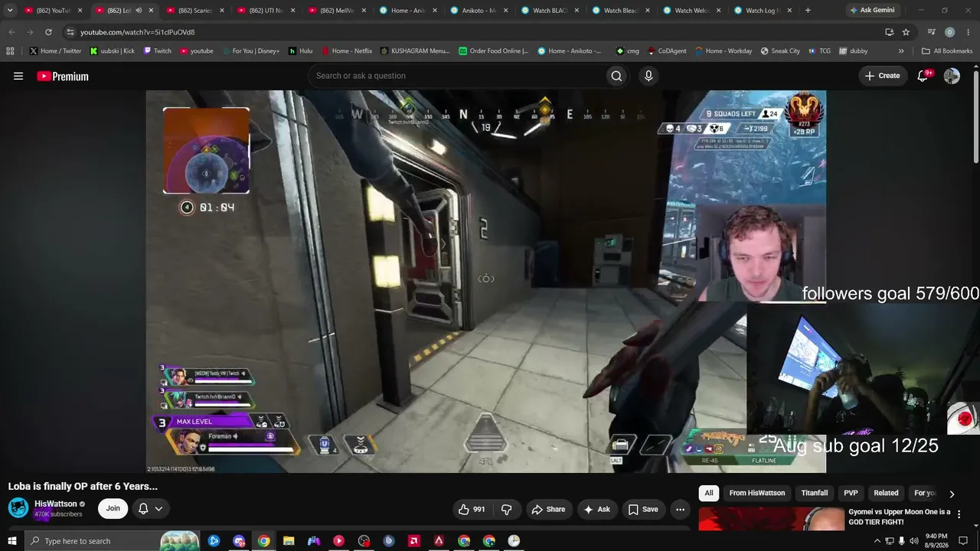This screenshot has width=980, height=551.
Task: Open the YouTube guide hamburger menu
Action: pos(18,76)
